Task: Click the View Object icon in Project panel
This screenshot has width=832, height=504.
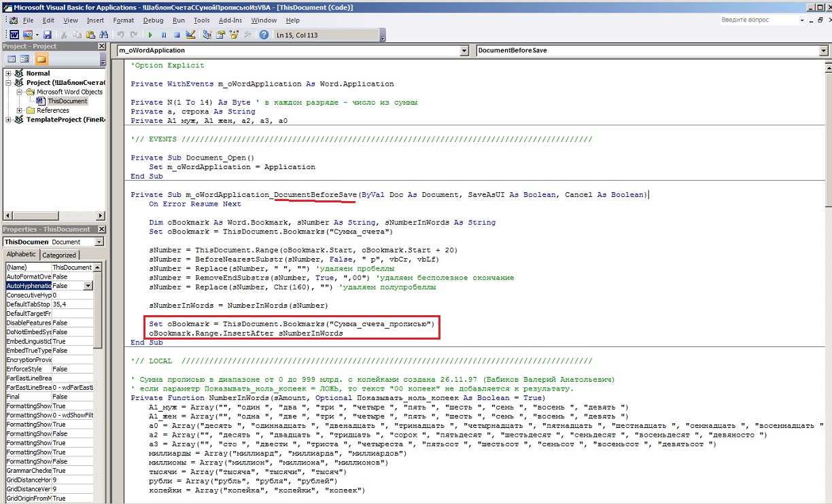Action: point(25,59)
